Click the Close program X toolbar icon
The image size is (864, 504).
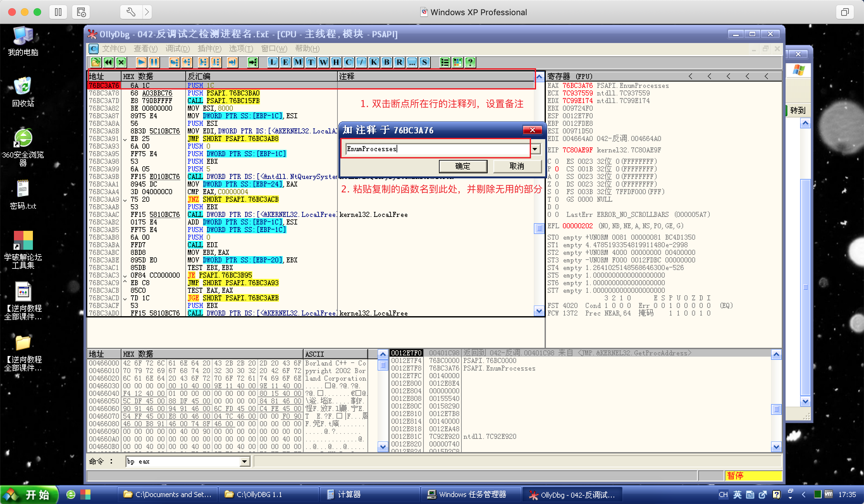pyautogui.click(x=121, y=62)
